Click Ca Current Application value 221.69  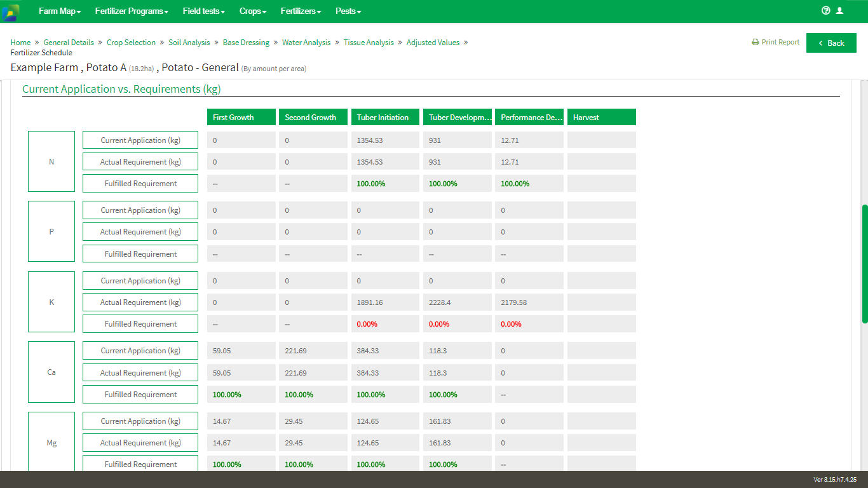(x=313, y=351)
